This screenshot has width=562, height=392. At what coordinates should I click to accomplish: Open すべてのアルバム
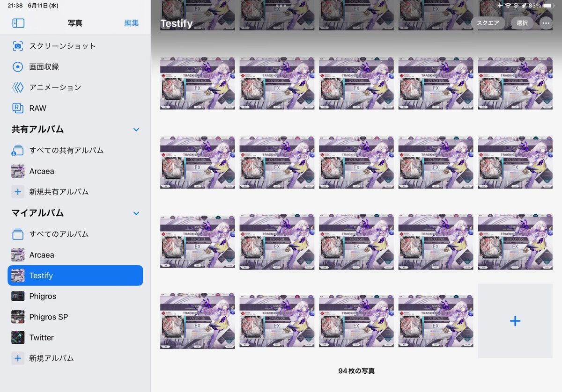pos(75,234)
